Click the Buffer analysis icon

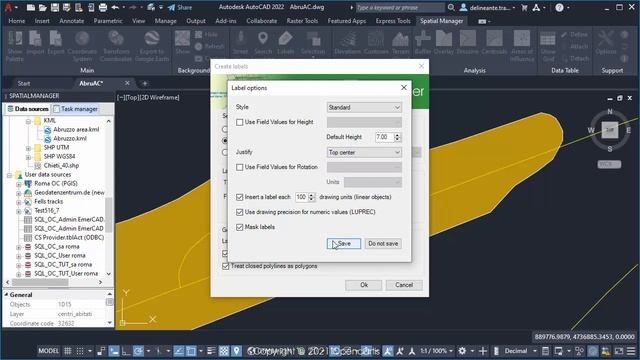coord(422,43)
